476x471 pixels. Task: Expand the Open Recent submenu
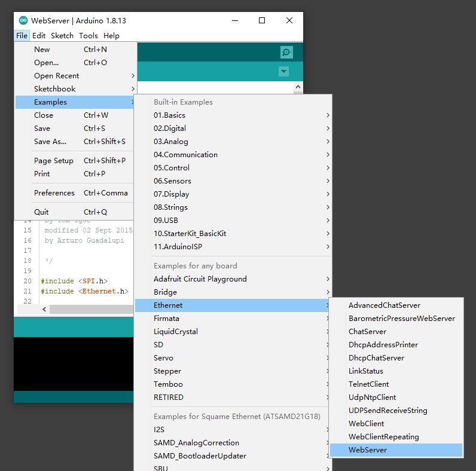(75, 75)
